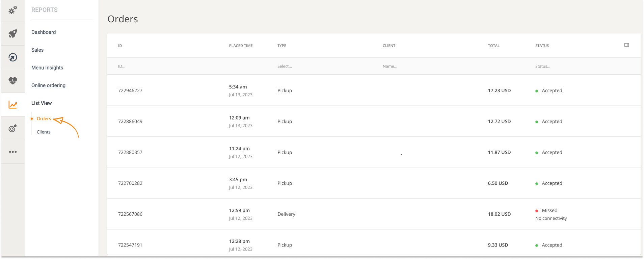The height and width of the screenshot is (259, 644).
Task: Click the Orders submenu link
Action: point(44,119)
